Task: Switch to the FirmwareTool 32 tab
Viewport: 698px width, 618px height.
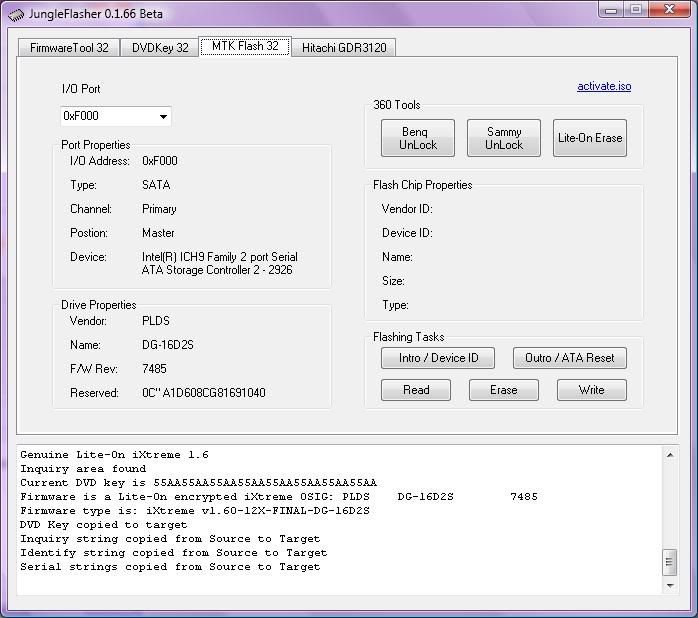Action: [x=69, y=47]
